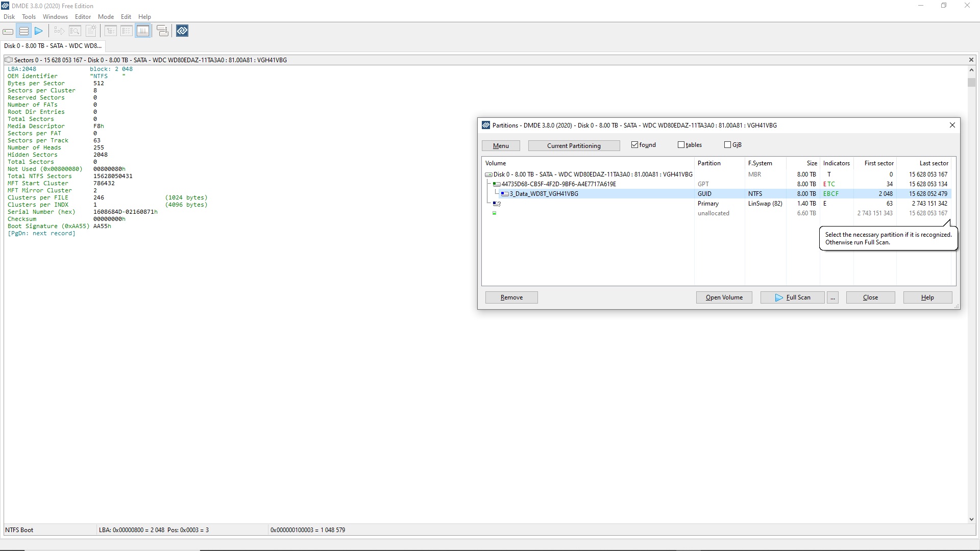Click the 'LBA: 0x00000800' status bar entry

(x=154, y=530)
